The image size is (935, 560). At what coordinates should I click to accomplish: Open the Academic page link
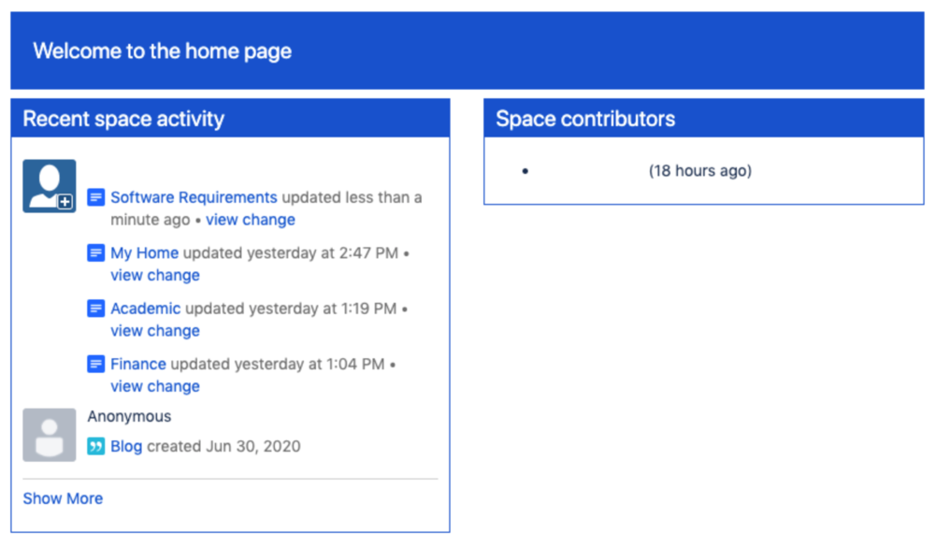pos(146,309)
